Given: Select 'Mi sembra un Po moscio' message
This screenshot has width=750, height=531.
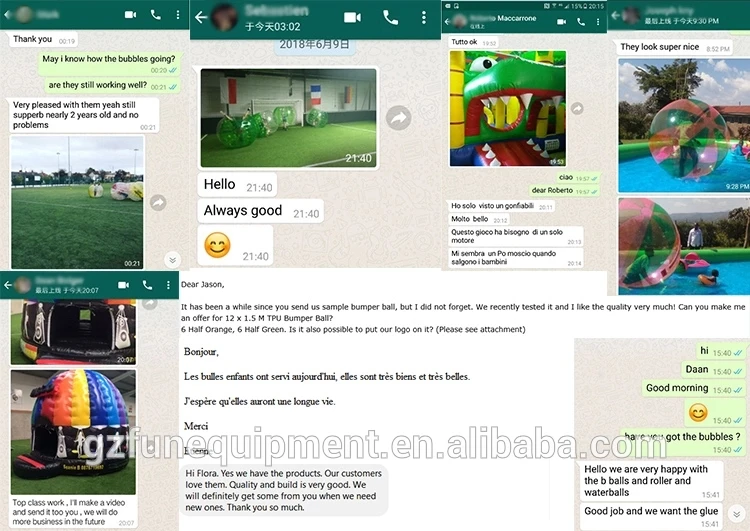Looking at the screenshot, I should [x=516, y=258].
